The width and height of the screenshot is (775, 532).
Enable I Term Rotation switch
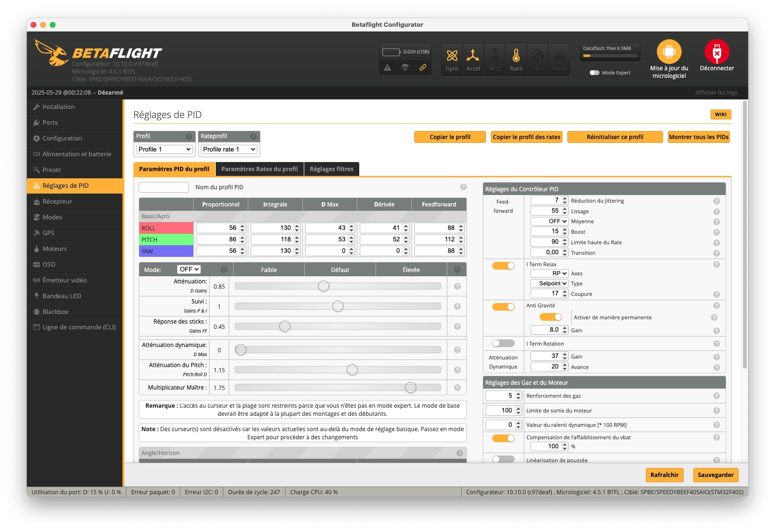tap(503, 343)
